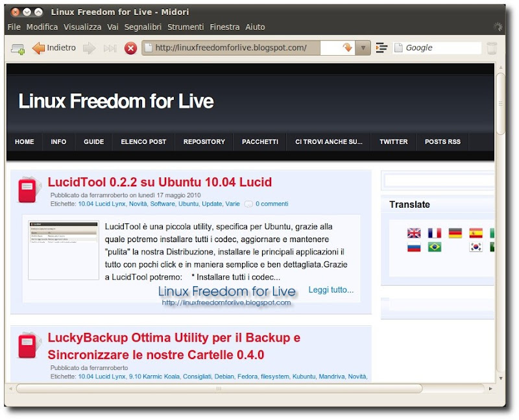The height and width of the screenshot is (420, 519).
Task: Select the South Korean flag translation
Action: [476, 247]
